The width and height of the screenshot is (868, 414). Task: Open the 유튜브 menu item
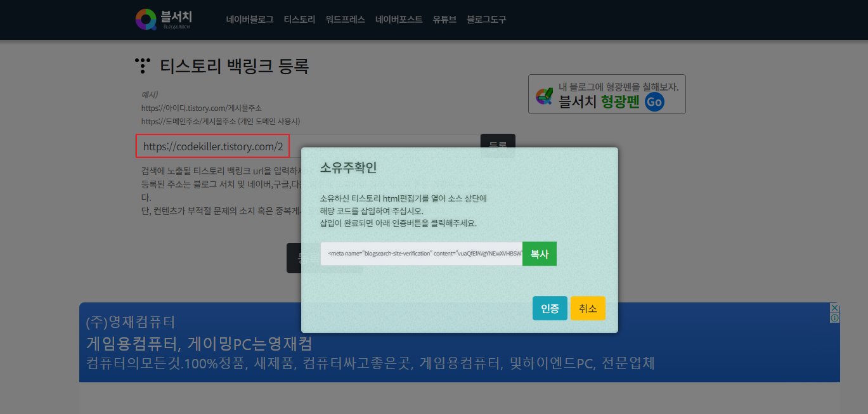point(444,19)
